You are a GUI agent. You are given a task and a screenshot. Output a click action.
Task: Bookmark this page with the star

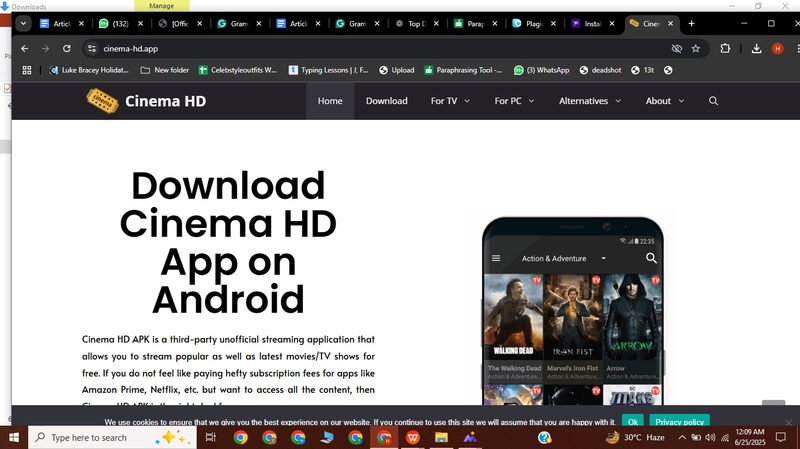click(695, 48)
